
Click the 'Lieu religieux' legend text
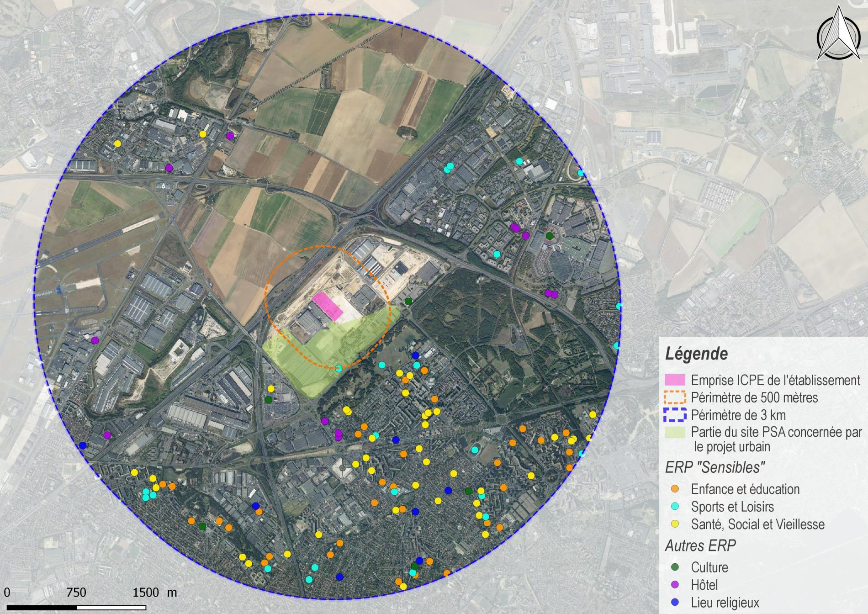(x=725, y=603)
